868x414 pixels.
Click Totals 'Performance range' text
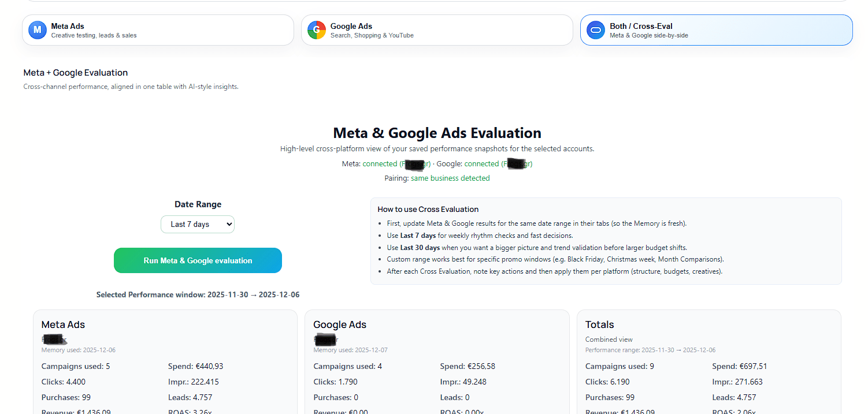click(651, 350)
